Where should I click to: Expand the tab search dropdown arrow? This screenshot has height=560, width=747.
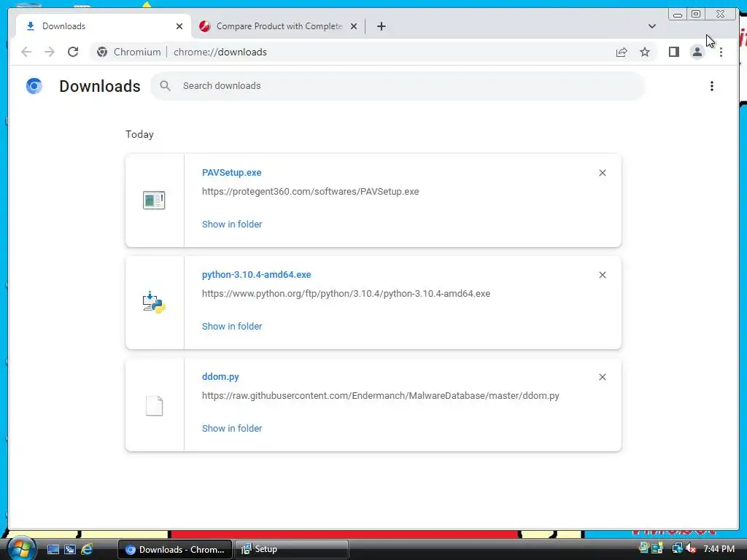click(x=651, y=26)
